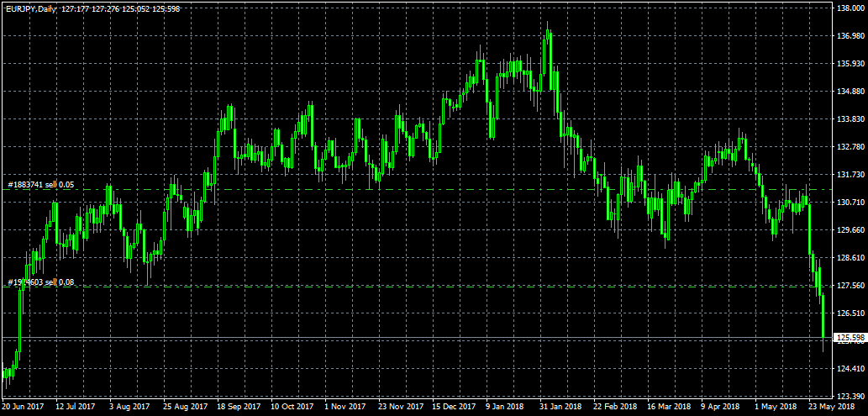868x416 pixels.
Task: Select the sell 0.08 order line label
Action: [x=40, y=282]
